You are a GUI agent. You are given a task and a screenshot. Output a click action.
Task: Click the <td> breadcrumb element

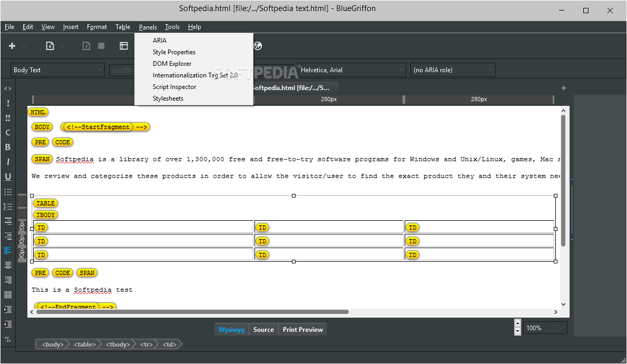[x=170, y=345]
